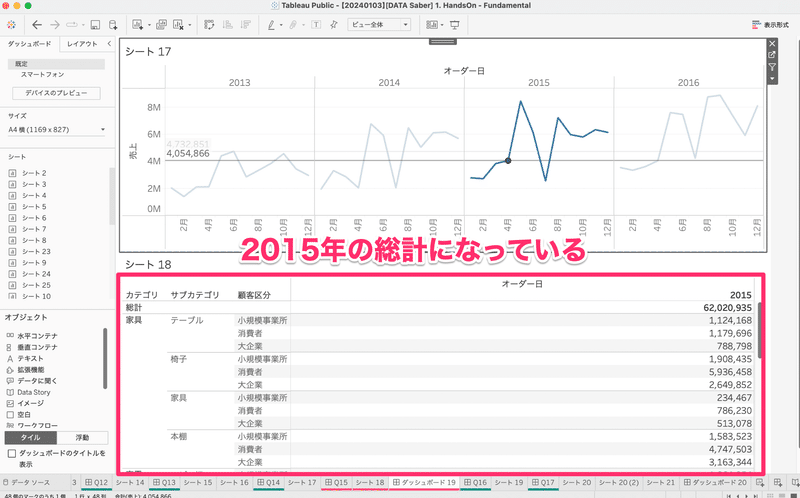Click the fix axes pin icon
The height and width of the screenshot is (498, 800).
coord(334,24)
